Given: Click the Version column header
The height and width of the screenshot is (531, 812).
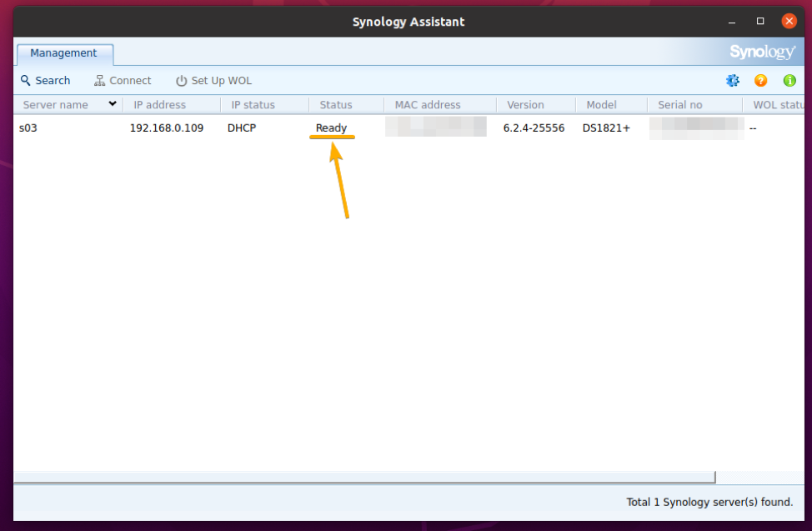Looking at the screenshot, I should pyautogui.click(x=525, y=104).
